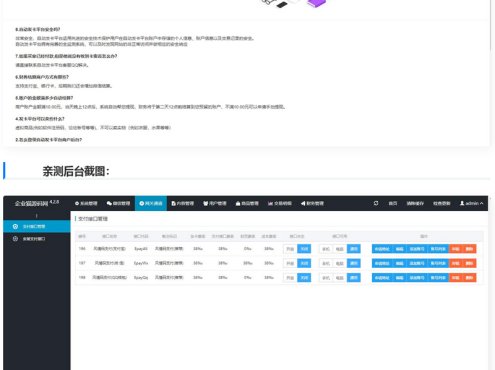495x370 pixels.
Task: Open the 微信管理 menu with chat icon
Action: point(118,203)
